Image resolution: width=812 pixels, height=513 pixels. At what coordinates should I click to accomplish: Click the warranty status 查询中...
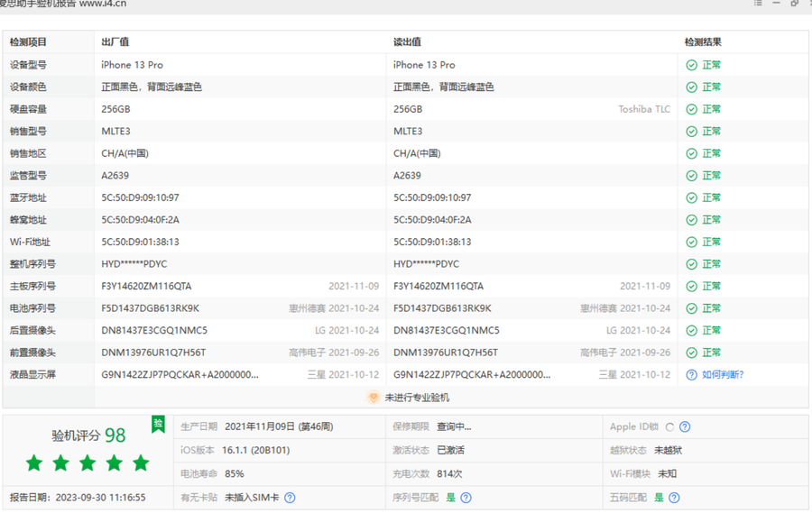click(454, 427)
